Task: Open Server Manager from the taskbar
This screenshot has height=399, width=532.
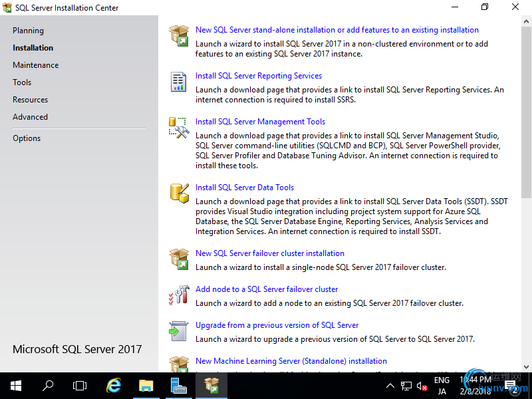Action: coord(179,386)
